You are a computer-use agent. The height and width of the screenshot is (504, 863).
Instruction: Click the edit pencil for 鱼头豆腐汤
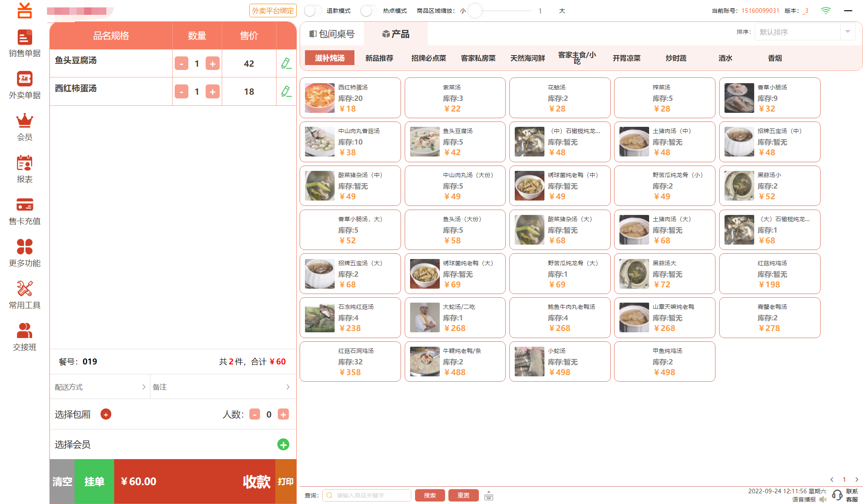[286, 63]
